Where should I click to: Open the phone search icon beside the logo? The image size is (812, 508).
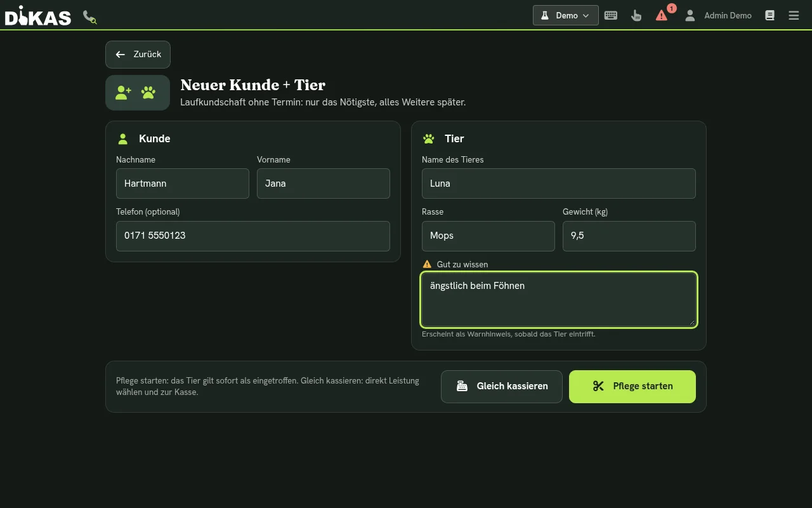pyautogui.click(x=90, y=17)
